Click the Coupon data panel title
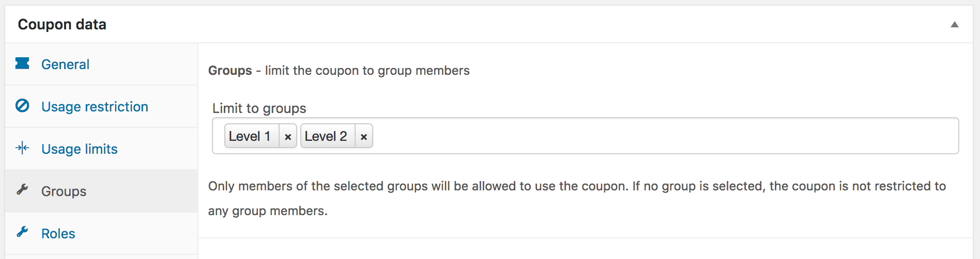 (62, 24)
